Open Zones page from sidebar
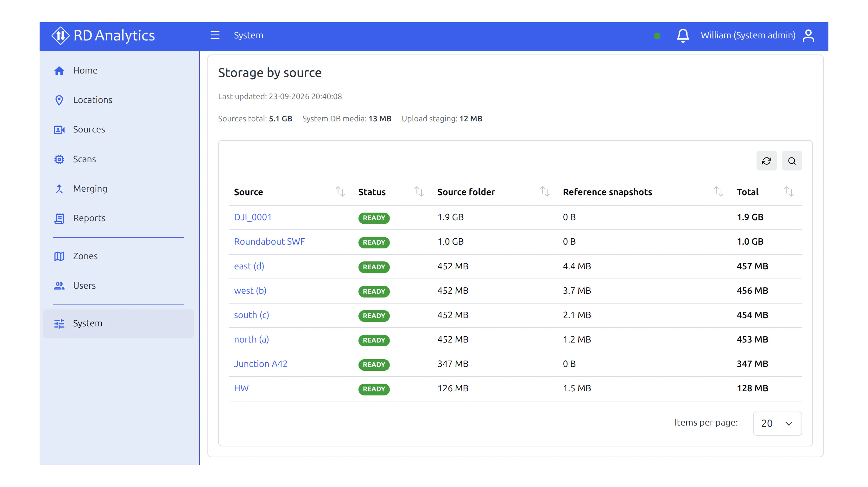The image size is (868, 487). (118, 256)
